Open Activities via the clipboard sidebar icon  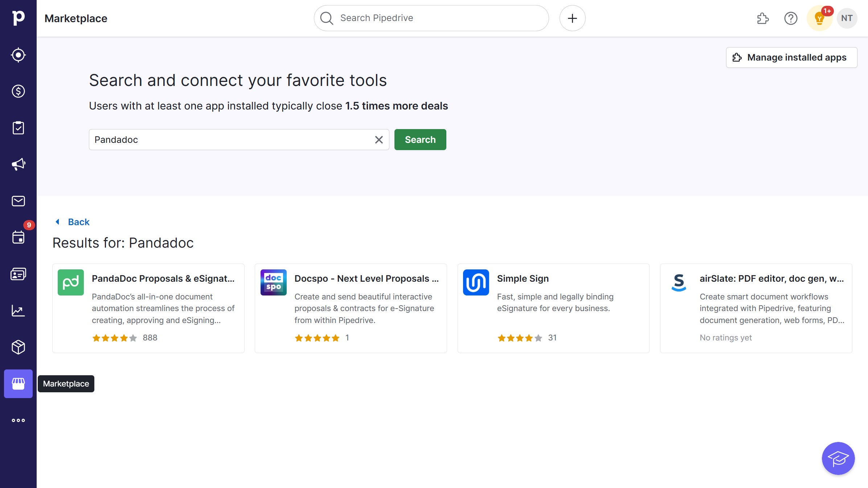point(18,127)
